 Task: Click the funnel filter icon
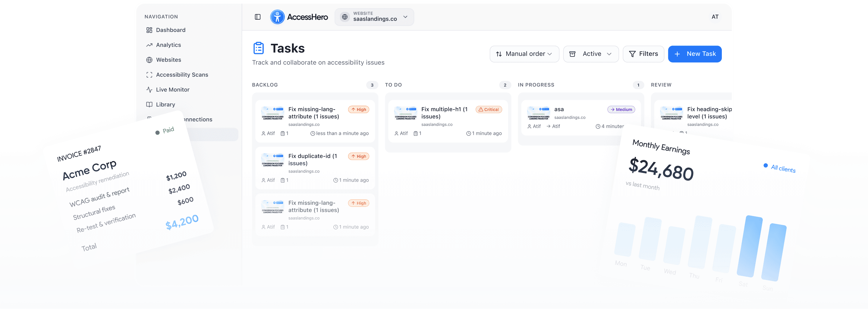pyautogui.click(x=632, y=54)
